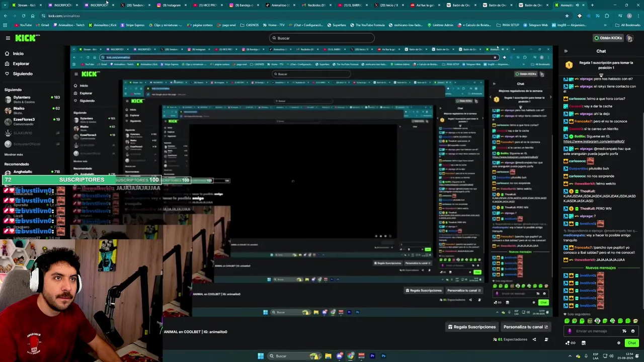Open stream options next to share icon
The image size is (644, 362).
(546, 340)
